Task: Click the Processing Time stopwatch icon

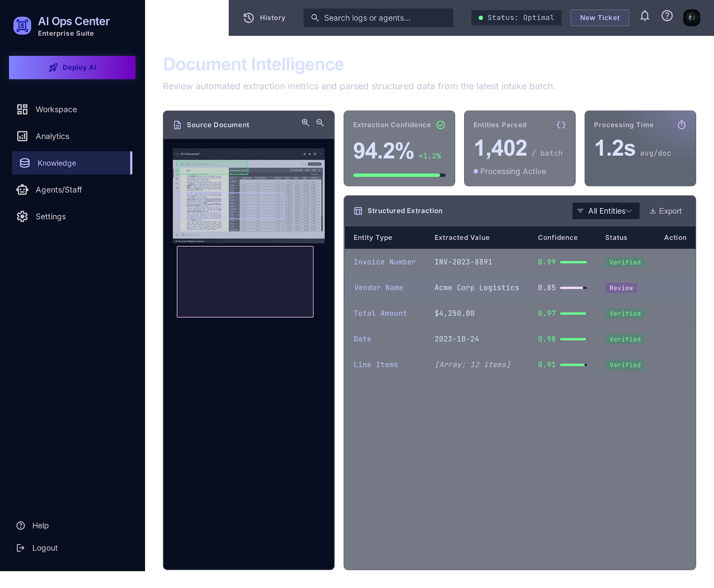Action: click(x=682, y=125)
